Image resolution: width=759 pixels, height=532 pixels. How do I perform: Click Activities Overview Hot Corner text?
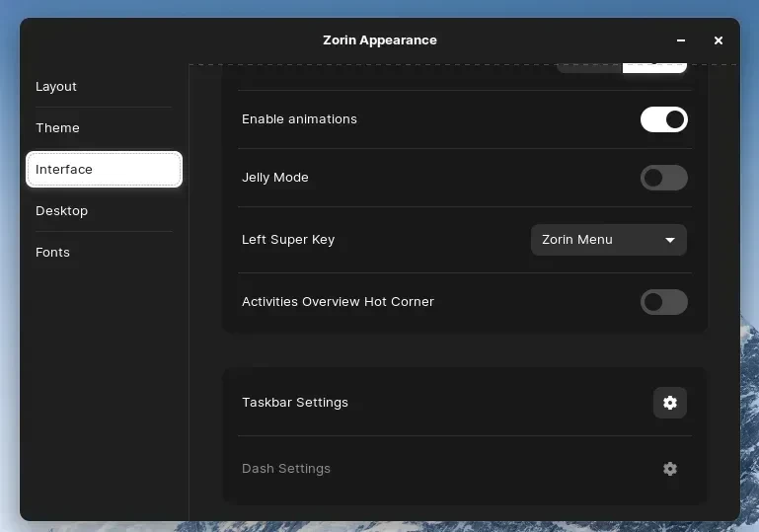click(x=338, y=302)
